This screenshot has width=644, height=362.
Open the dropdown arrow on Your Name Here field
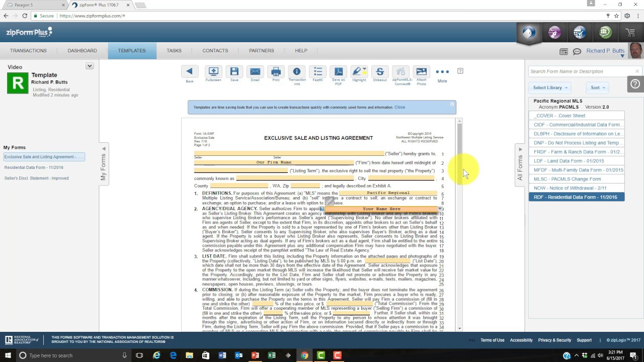pyautogui.click(x=440, y=209)
